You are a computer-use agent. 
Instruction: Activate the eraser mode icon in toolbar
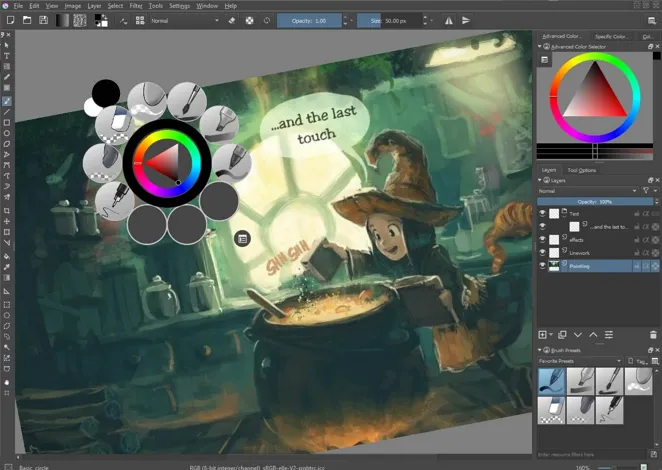pos(232,19)
